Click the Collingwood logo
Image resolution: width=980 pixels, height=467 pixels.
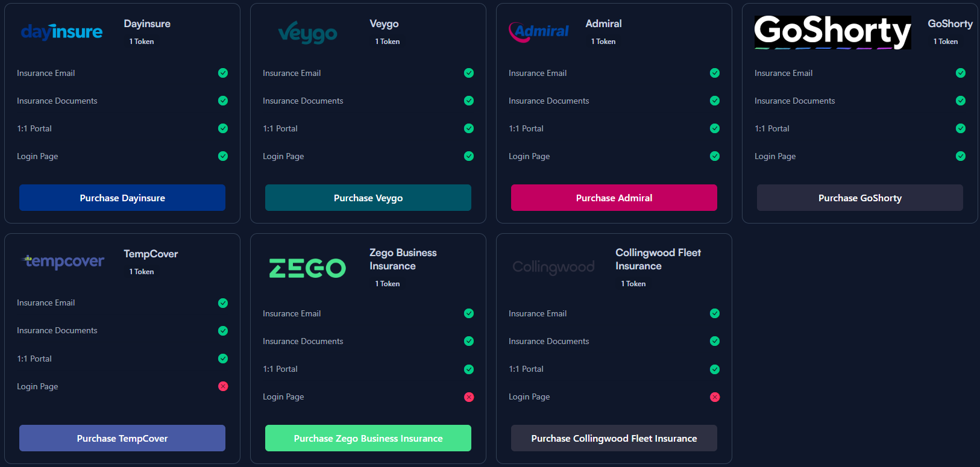553,267
